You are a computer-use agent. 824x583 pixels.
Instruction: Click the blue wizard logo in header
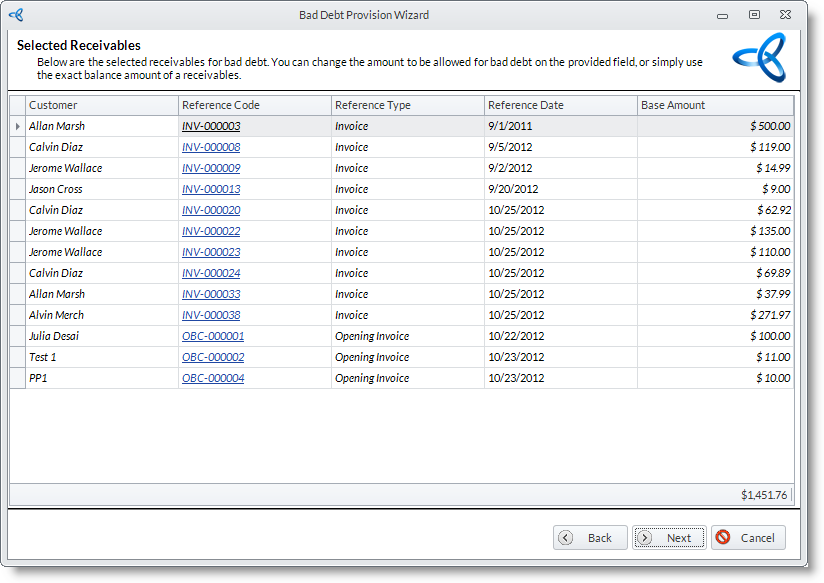[758, 58]
